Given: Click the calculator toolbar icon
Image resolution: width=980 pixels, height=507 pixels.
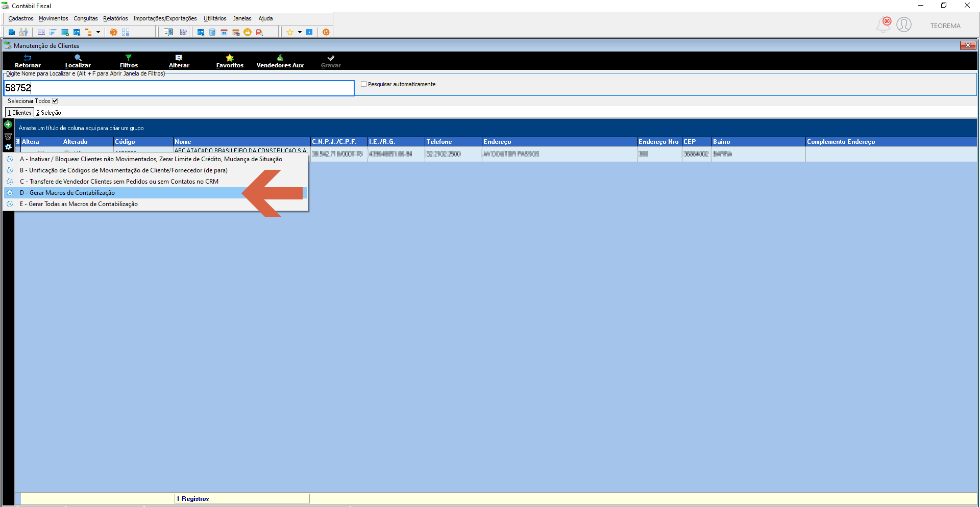Looking at the screenshot, I should [212, 32].
